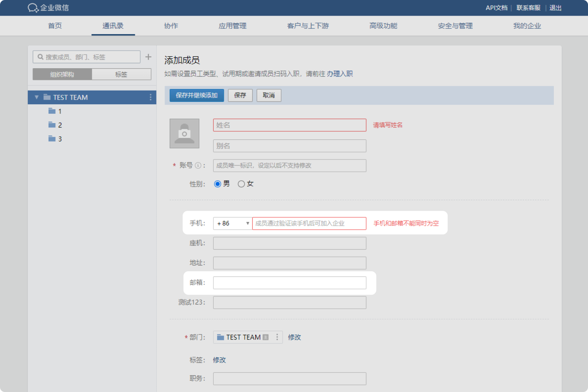This screenshot has width=588, height=392.
Task: Click the plus icon beside search box
Action: 148,57
